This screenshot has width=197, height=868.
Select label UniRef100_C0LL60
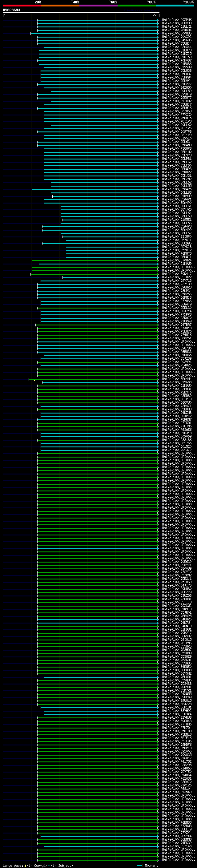177,125
